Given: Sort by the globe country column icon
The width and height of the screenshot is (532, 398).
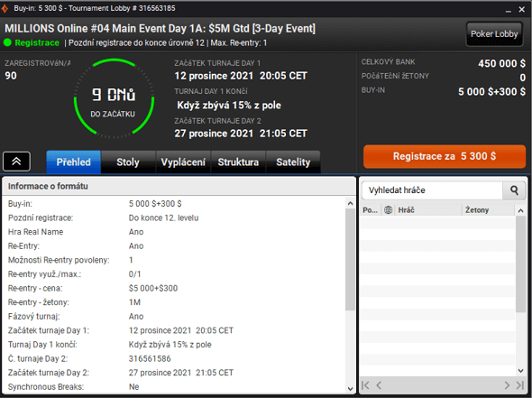Looking at the screenshot, I should coord(388,210).
